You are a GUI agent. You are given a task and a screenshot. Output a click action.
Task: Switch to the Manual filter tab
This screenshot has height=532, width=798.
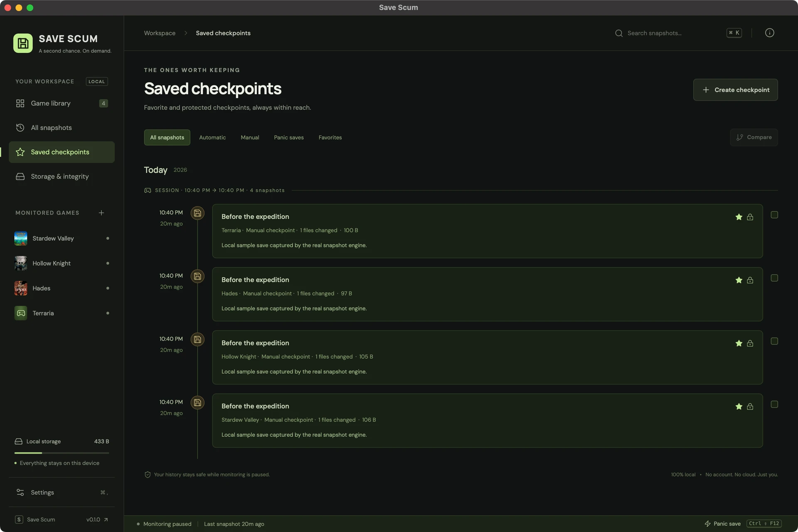250,138
